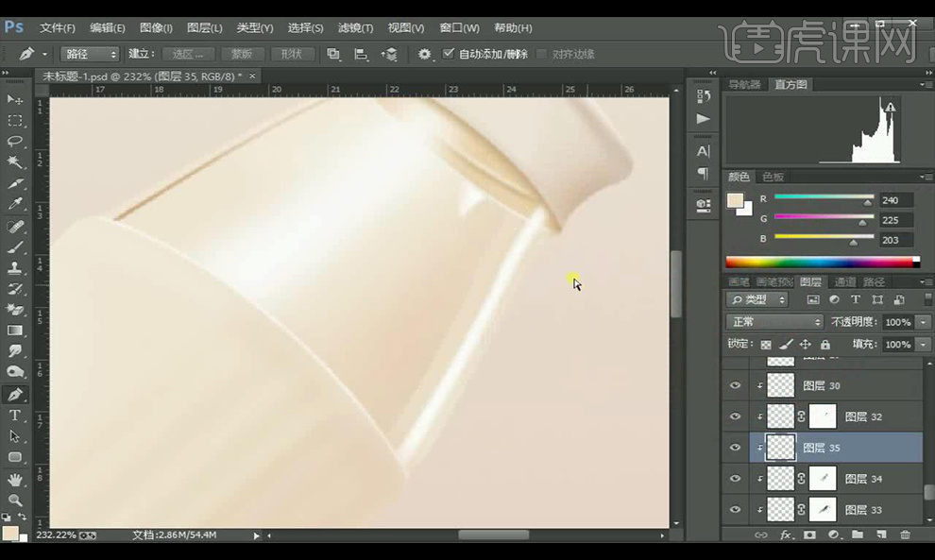Screen dimensions: 935x560
Task: Select the Zoom tool
Action: [x=15, y=500]
